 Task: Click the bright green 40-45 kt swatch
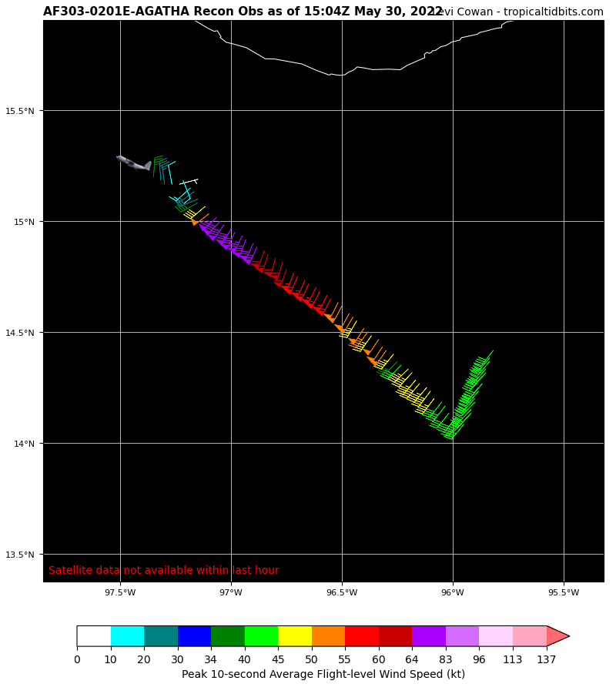click(x=261, y=635)
